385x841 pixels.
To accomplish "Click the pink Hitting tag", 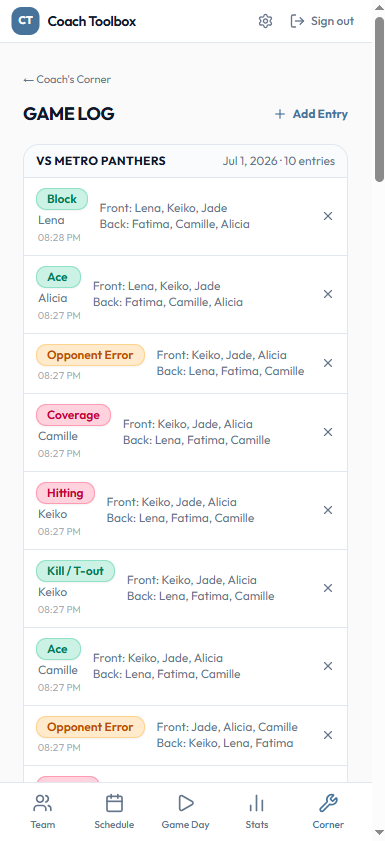I will (65, 493).
